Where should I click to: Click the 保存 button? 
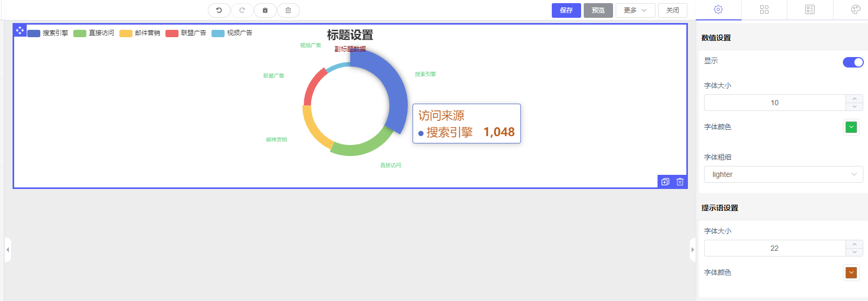[566, 10]
